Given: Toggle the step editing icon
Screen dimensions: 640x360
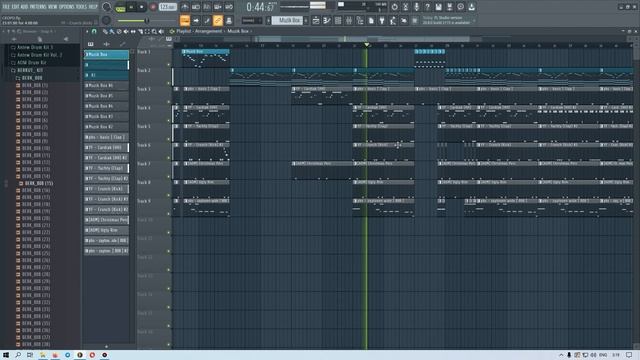Looking at the screenshot, I should coord(207,20).
